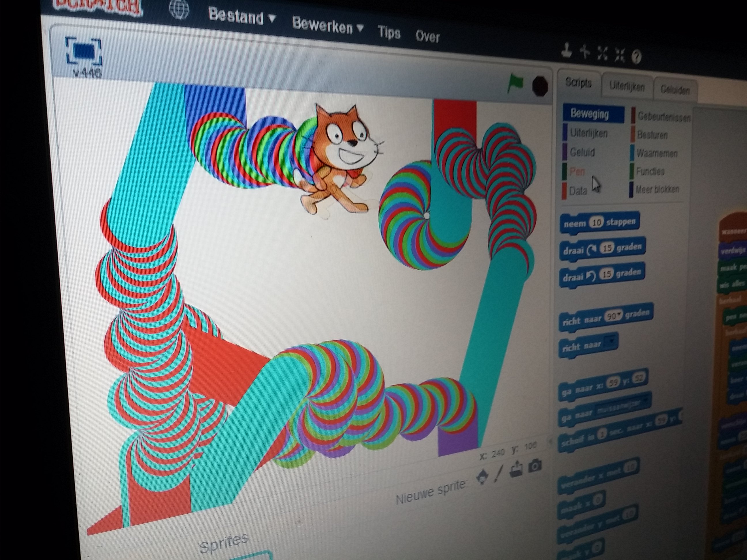Click the y value 52 in ga naar
Image resolution: width=747 pixels, height=560 pixels.
[639, 377]
